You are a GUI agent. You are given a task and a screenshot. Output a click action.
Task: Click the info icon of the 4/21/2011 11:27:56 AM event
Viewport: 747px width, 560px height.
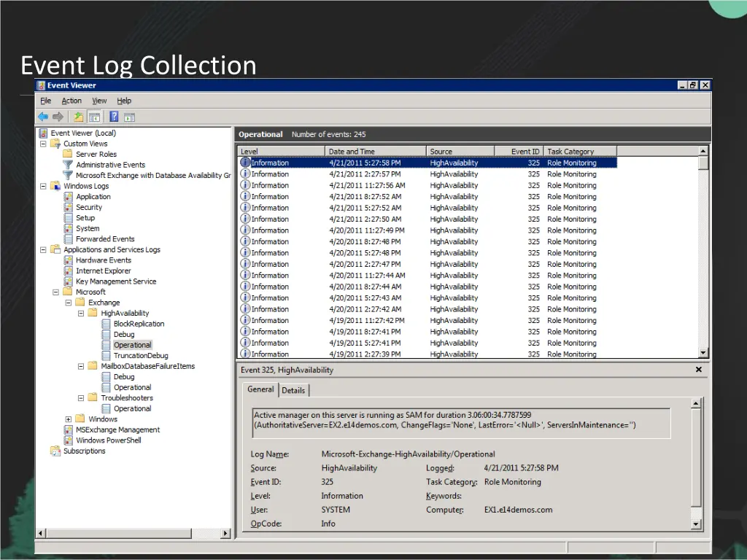tap(245, 185)
